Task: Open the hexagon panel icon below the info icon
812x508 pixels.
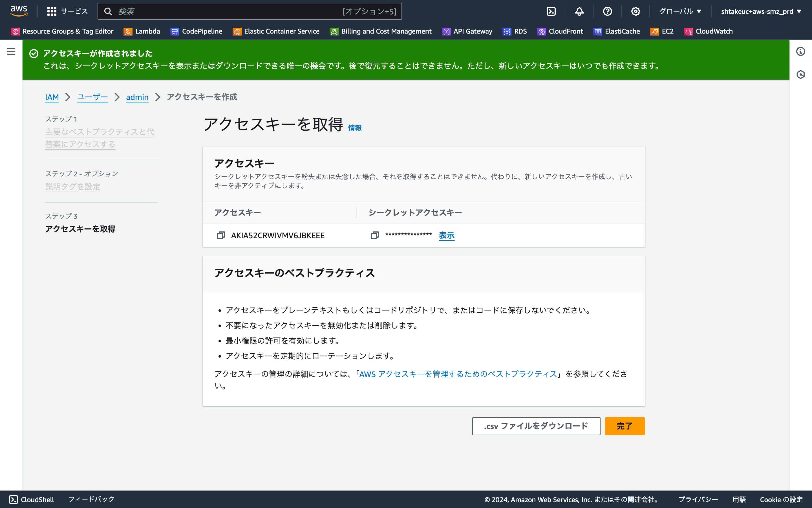Action: point(801,74)
